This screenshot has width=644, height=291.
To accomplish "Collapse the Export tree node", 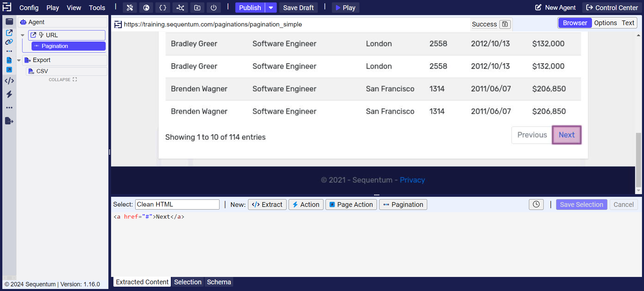I will point(19,60).
